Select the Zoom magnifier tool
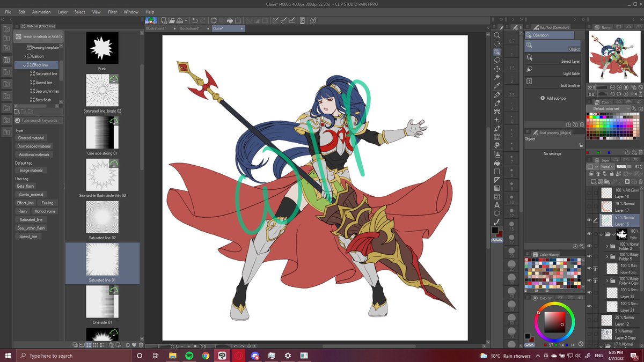Screen dimensions: 644x362 click(x=497, y=35)
